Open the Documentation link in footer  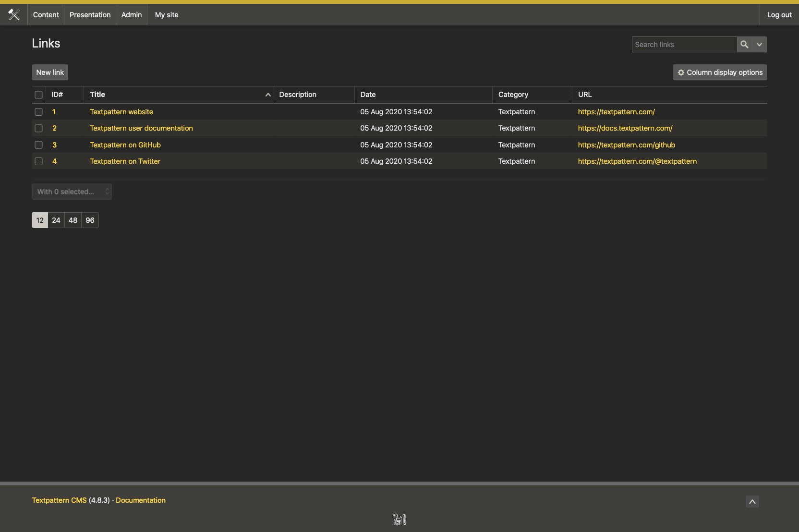point(140,500)
